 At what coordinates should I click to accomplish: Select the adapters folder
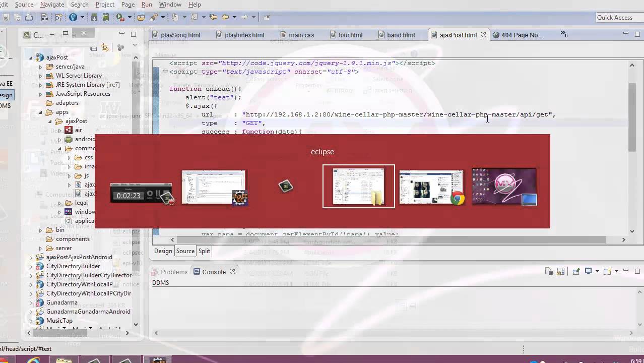tap(67, 103)
